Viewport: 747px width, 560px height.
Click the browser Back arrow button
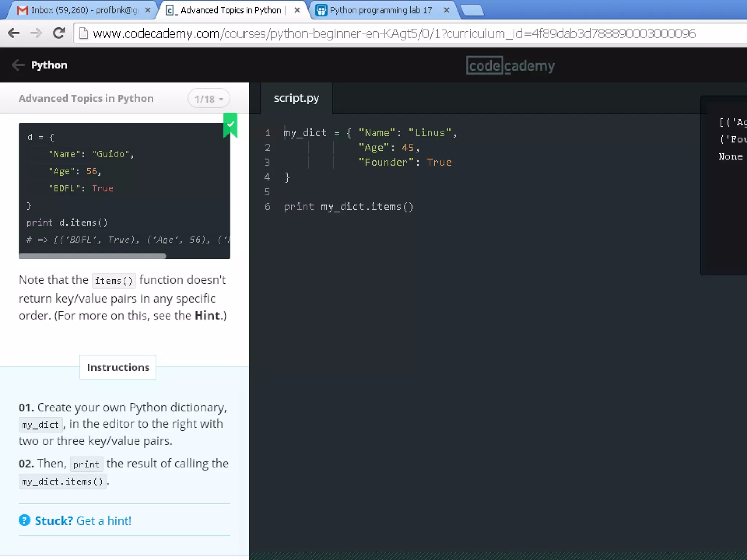pyautogui.click(x=13, y=34)
